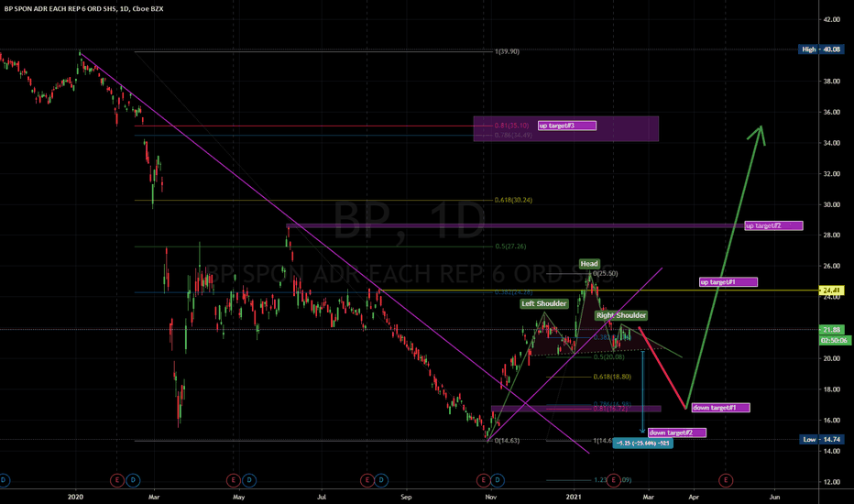Select the dividend D marker between Jul and Sep

(x=381, y=480)
